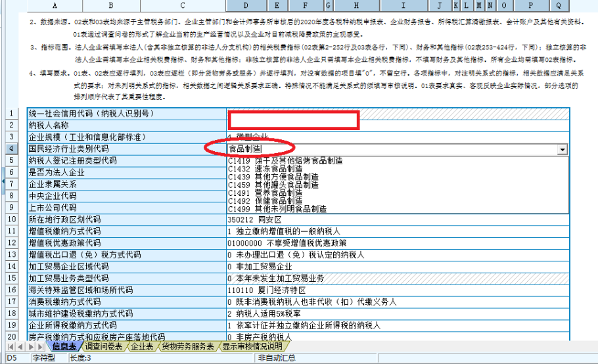Click the 国民经济行业类别代码 label cell

(x=127, y=149)
